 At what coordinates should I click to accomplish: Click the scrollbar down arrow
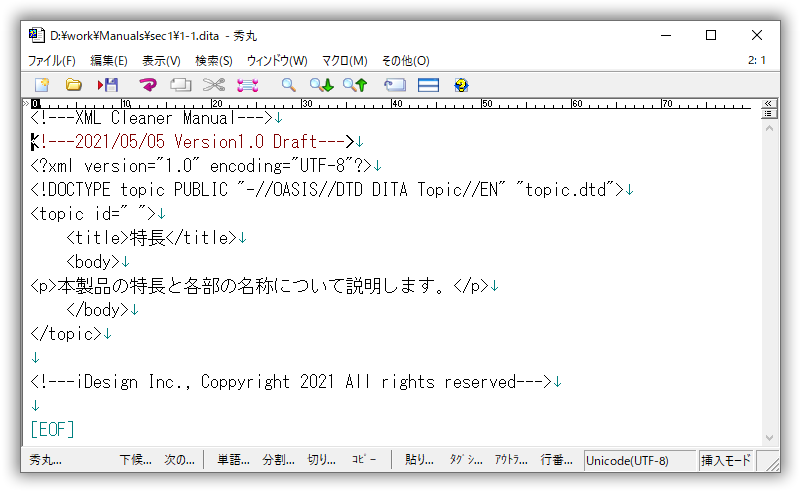pos(769,438)
